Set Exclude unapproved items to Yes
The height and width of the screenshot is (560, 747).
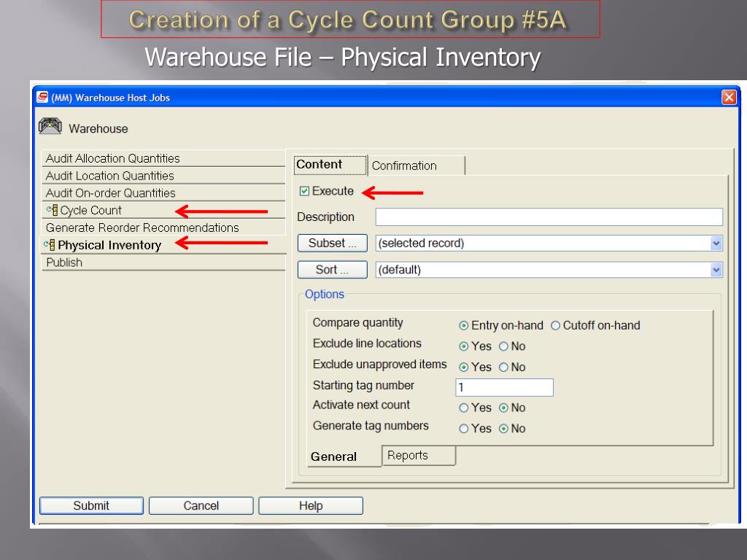463,367
